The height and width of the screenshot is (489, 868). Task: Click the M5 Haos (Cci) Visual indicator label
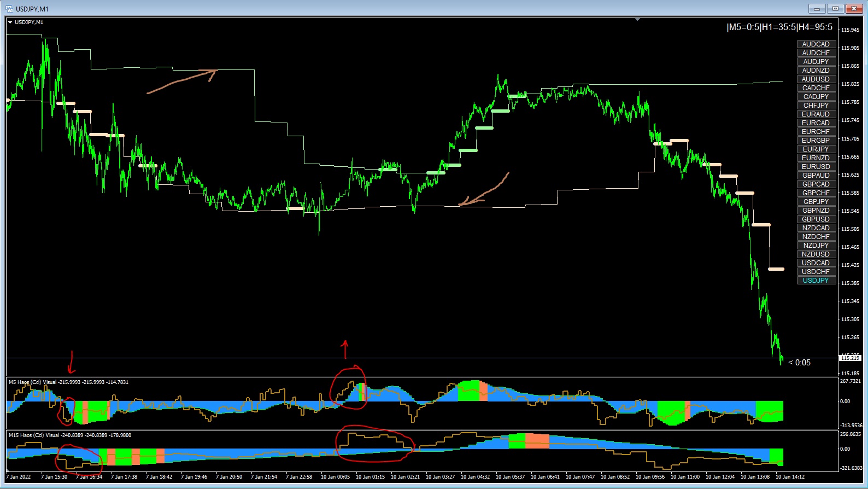pos(69,382)
